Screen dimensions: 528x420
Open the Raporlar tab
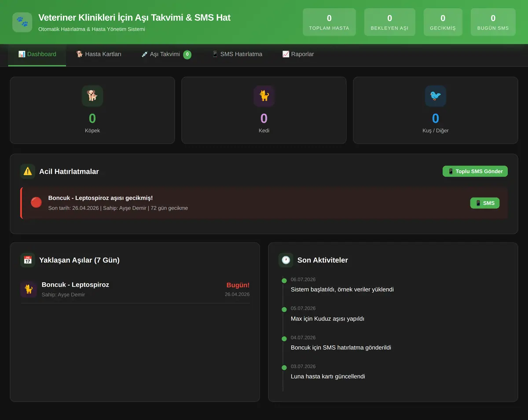298,55
